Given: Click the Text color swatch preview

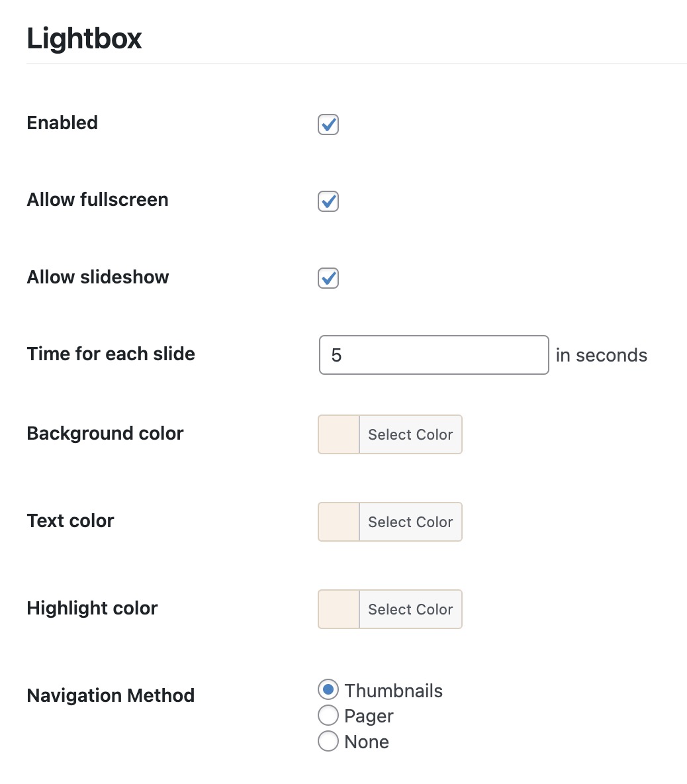Looking at the screenshot, I should pos(339,522).
